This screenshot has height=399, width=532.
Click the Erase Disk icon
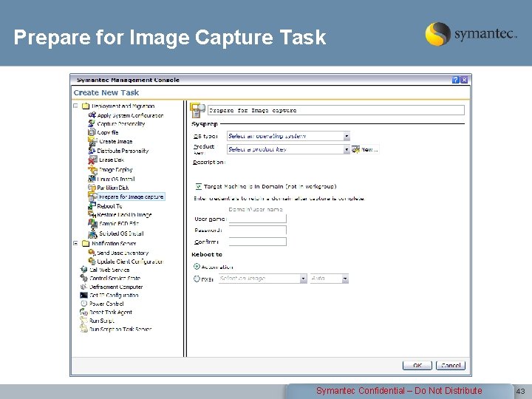pos(92,160)
